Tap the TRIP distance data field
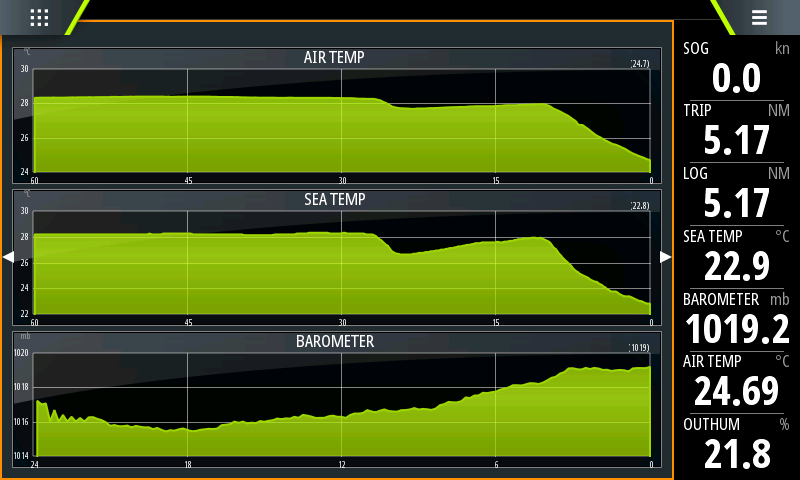Image resolution: width=800 pixels, height=480 pixels. [x=736, y=130]
